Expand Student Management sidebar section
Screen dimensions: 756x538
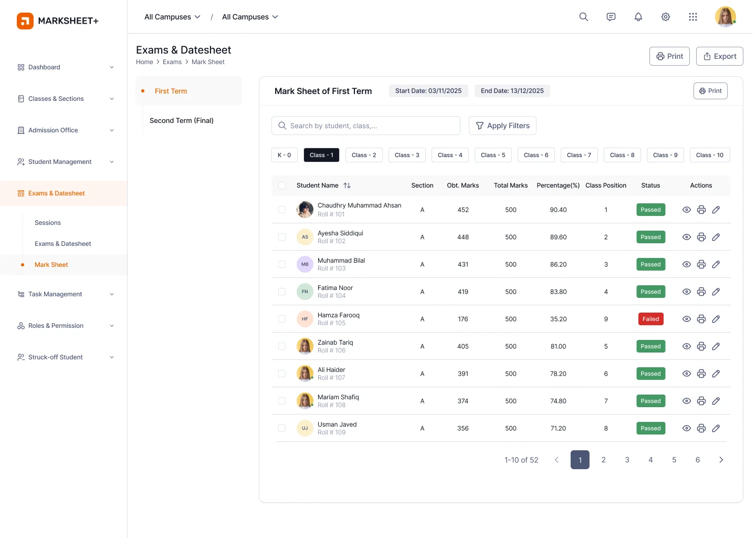[66, 162]
